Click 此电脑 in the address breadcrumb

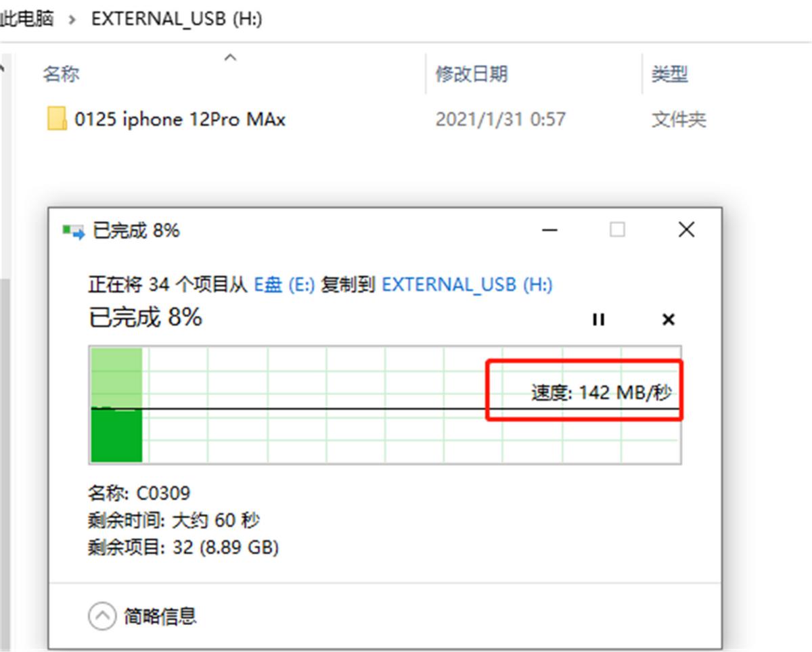(x=27, y=19)
